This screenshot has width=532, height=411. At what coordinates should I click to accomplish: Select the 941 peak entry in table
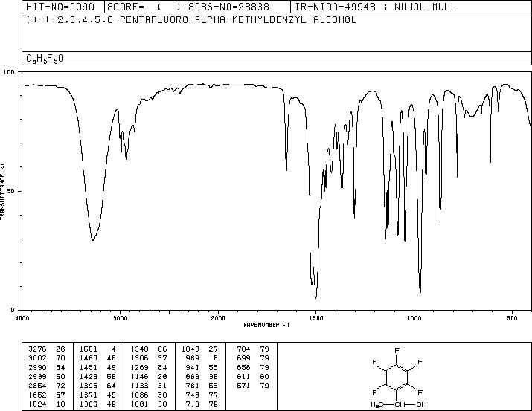[203, 367]
